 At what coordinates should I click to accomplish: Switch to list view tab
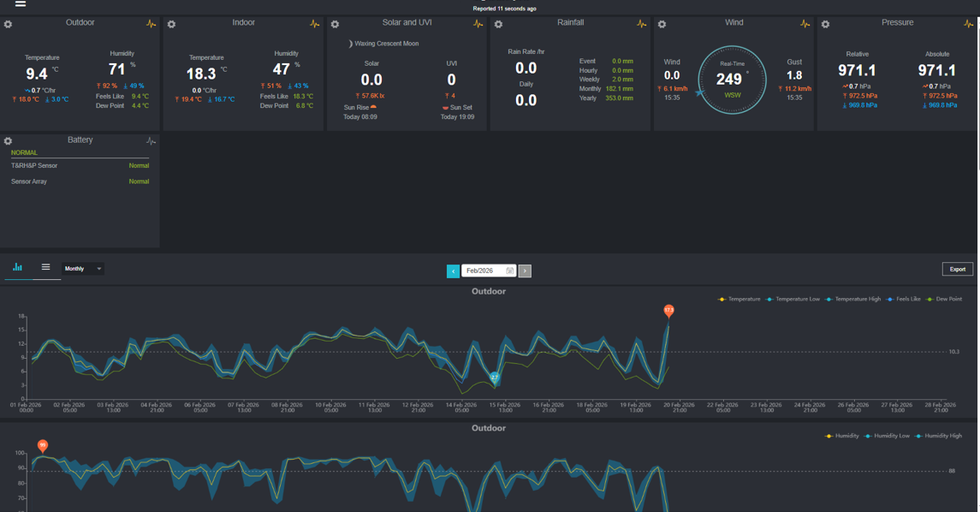tap(46, 268)
